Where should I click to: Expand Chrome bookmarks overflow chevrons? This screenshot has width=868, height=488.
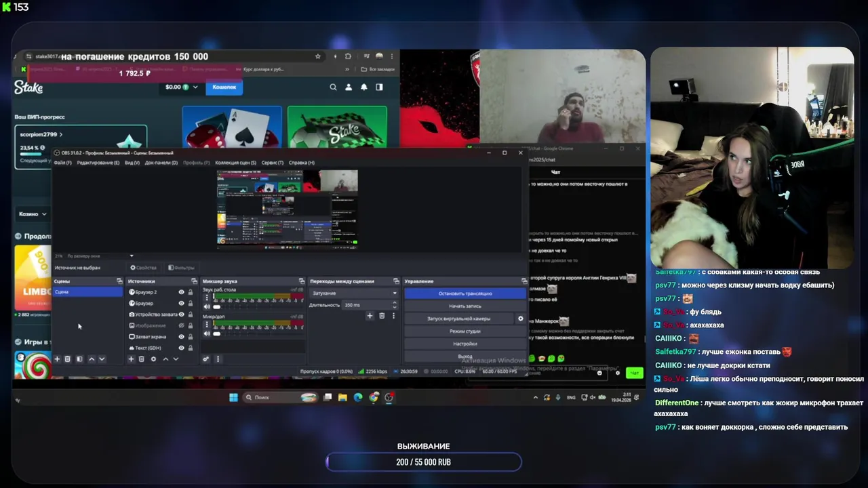coord(347,69)
